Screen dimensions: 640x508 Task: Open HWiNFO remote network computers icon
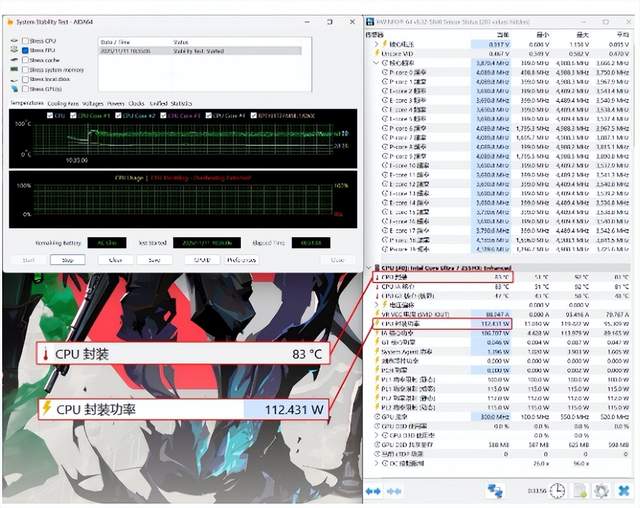click(x=496, y=490)
